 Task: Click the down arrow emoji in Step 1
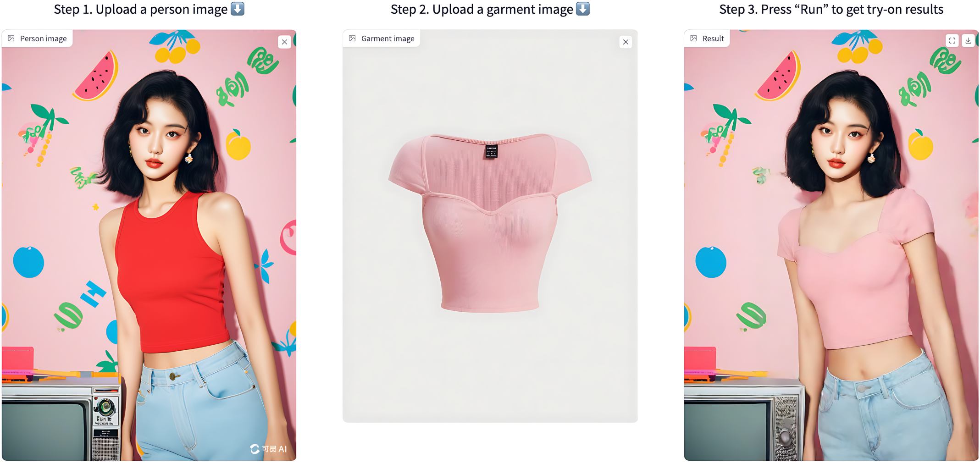(238, 9)
